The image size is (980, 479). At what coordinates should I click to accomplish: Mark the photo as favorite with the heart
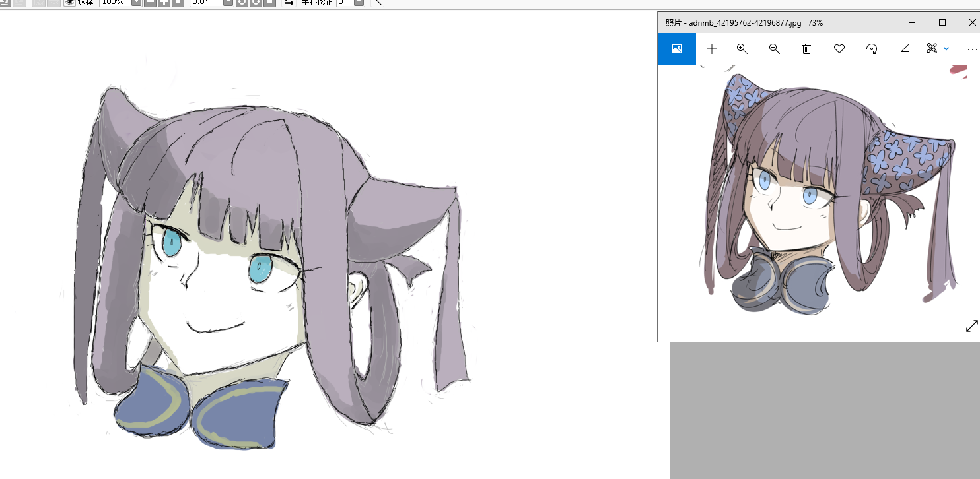[x=839, y=49]
